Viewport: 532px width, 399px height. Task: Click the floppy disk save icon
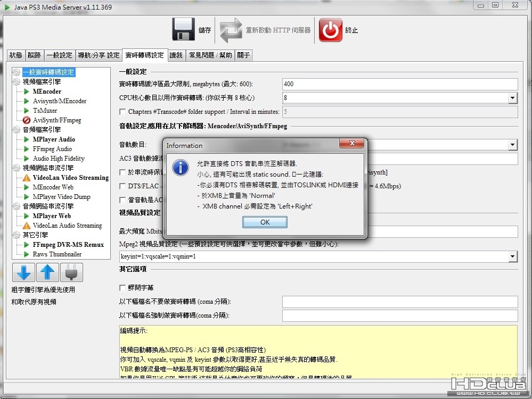point(183,29)
